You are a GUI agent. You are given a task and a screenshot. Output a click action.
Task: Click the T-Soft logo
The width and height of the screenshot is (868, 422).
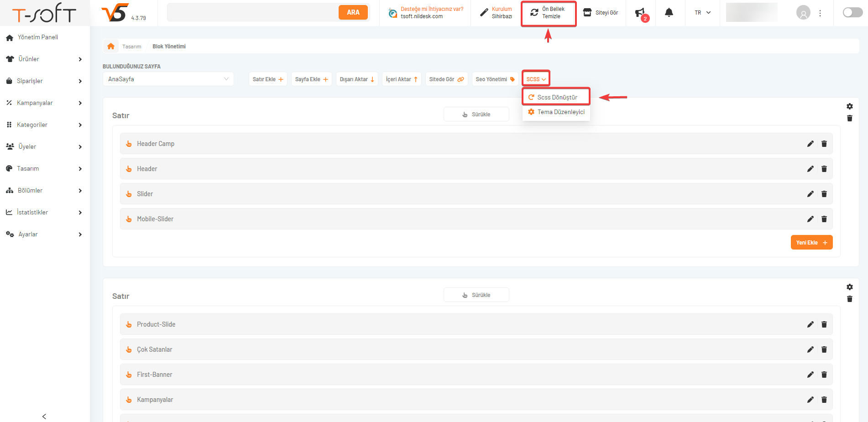click(x=44, y=13)
